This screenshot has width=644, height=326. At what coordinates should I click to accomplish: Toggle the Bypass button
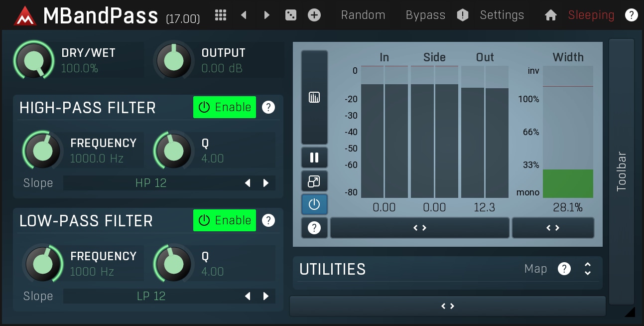[425, 15]
